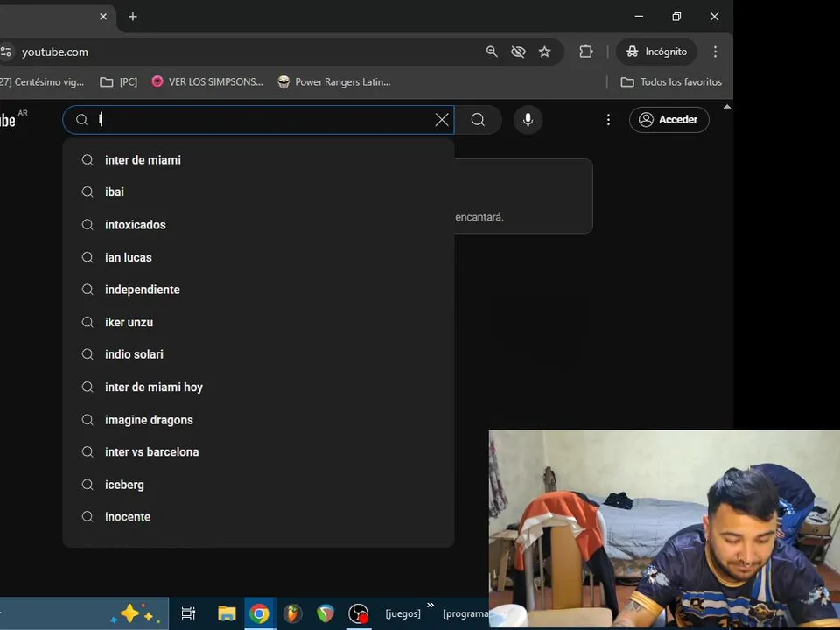Select the "indio solari" suggestion

pyautogui.click(x=258, y=354)
